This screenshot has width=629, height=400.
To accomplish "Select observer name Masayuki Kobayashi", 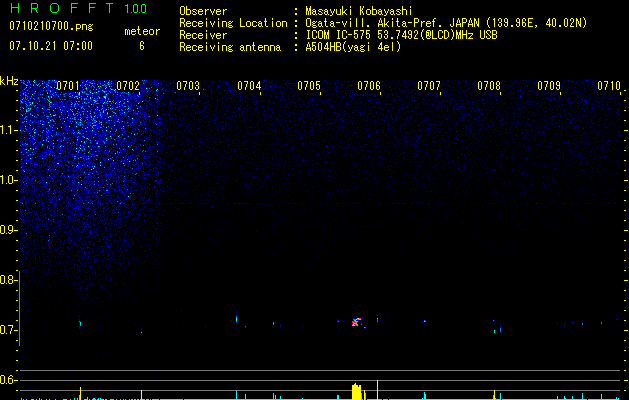I will (359, 11).
